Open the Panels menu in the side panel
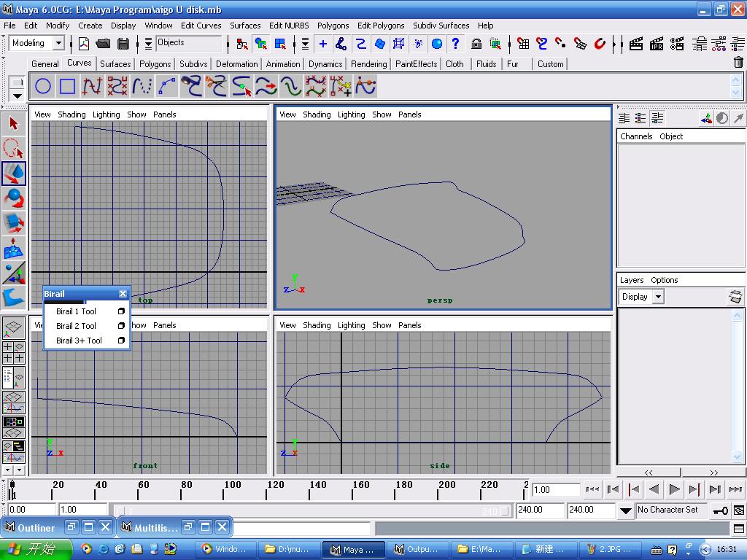 coord(410,326)
